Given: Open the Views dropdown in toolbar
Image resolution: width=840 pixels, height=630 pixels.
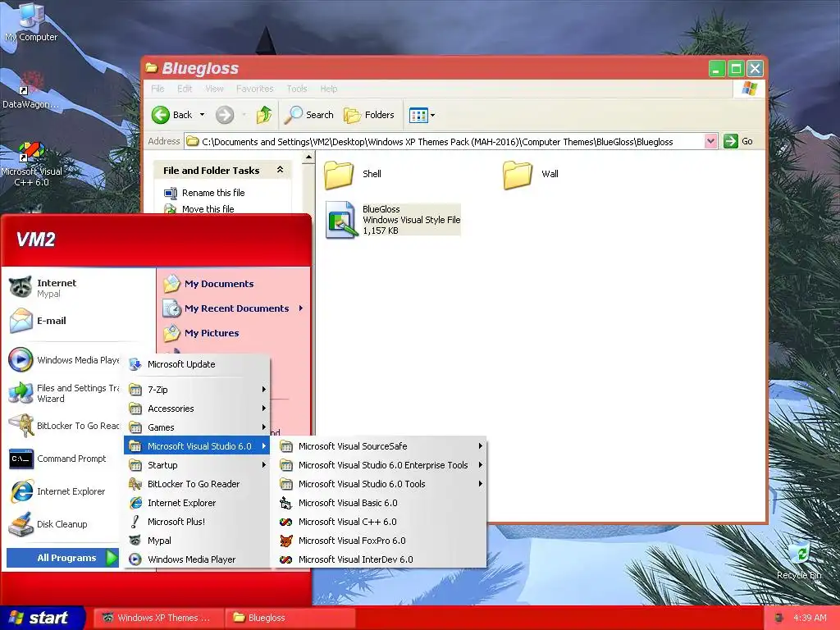Looking at the screenshot, I should tap(422, 115).
